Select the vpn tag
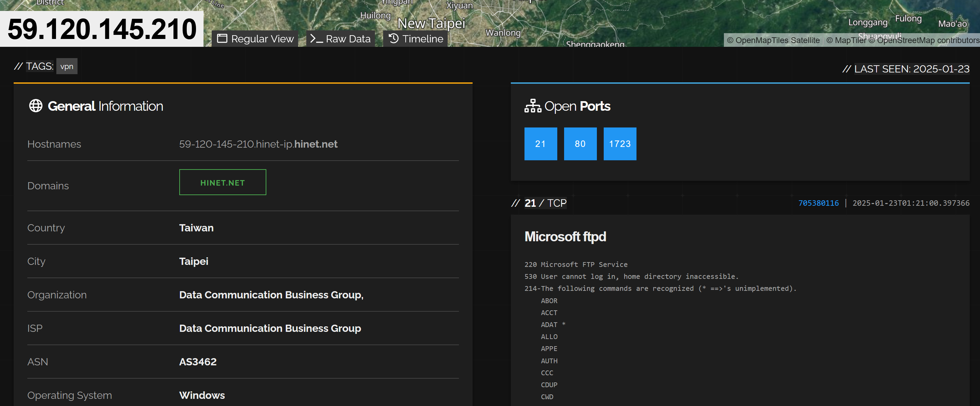Image resolution: width=980 pixels, height=406 pixels. click(x=67, y=66)
